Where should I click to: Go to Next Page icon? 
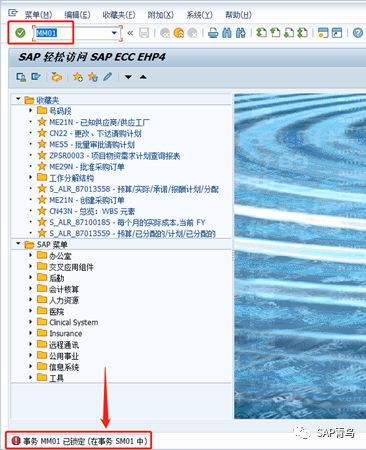tap(289, 33)
